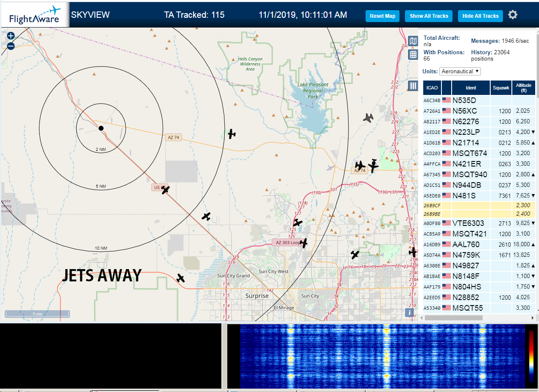The image size is (539, 392).
Task: Select the N944DB aircraft row
Action: click(x=479, y=185)
